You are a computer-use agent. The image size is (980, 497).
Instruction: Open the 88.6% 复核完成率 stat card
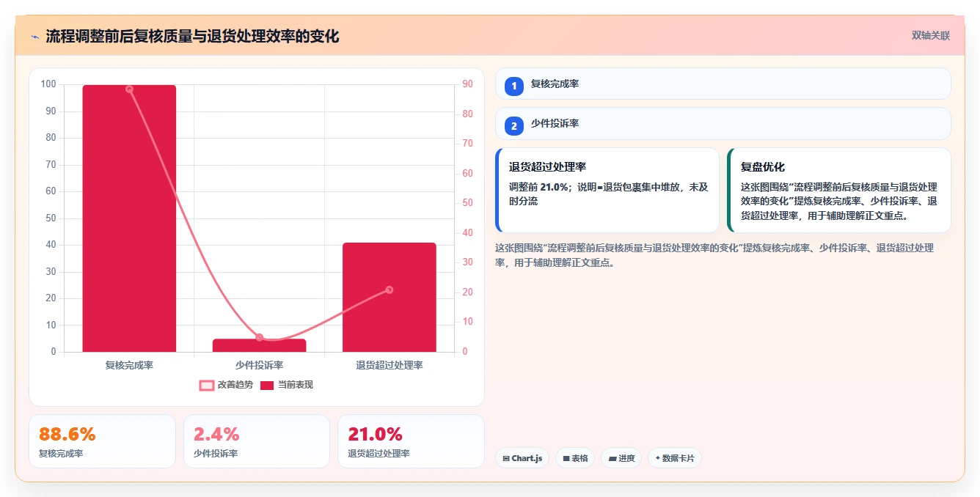point(102,441)
